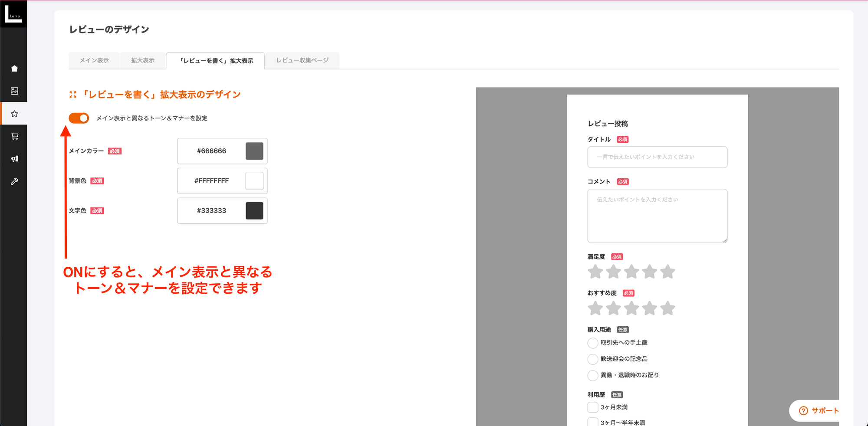Click the コメント text area in the preview
Viewport: 868px width, 426px height.
point(657,216)
